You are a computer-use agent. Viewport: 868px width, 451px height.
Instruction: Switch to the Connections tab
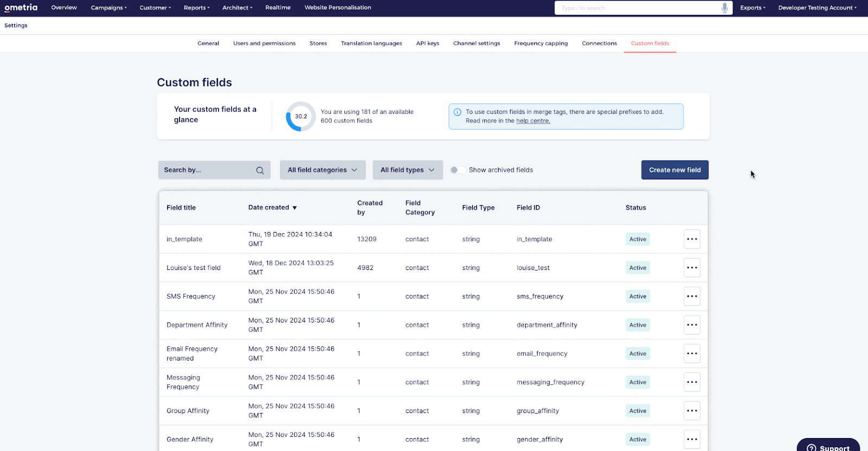coord(599,43)
